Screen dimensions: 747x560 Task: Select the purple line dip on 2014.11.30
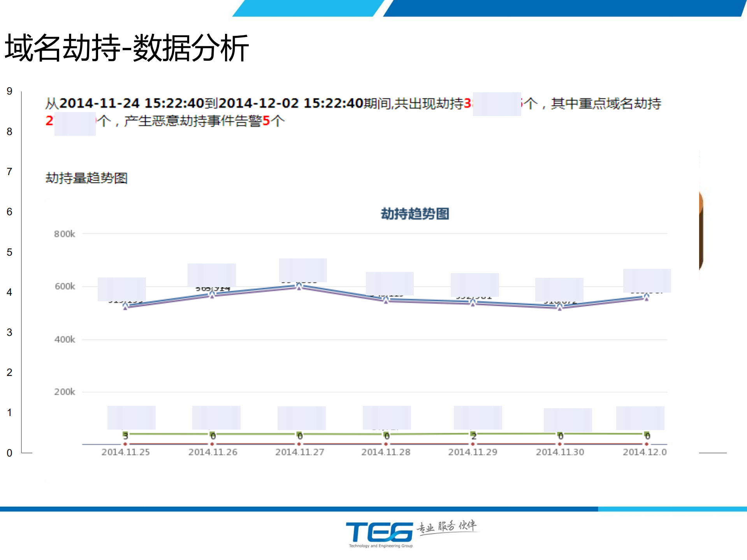(559, 309)
